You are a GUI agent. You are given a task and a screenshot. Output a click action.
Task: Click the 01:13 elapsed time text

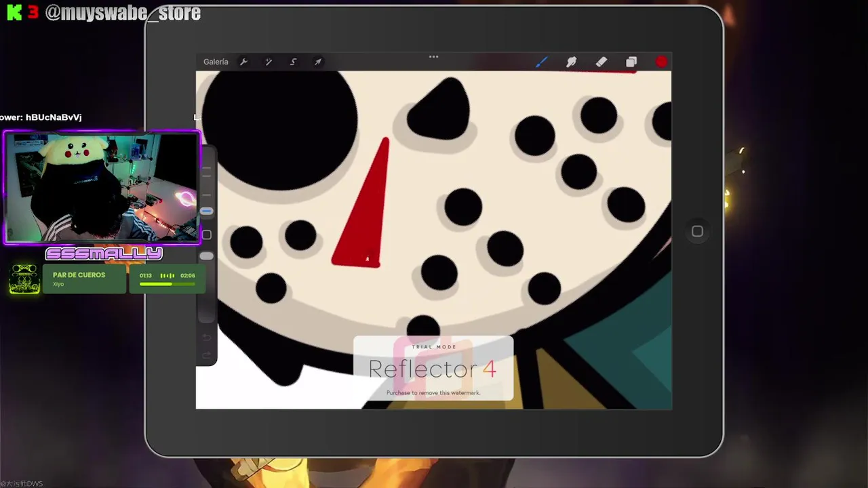click(146, 276)
